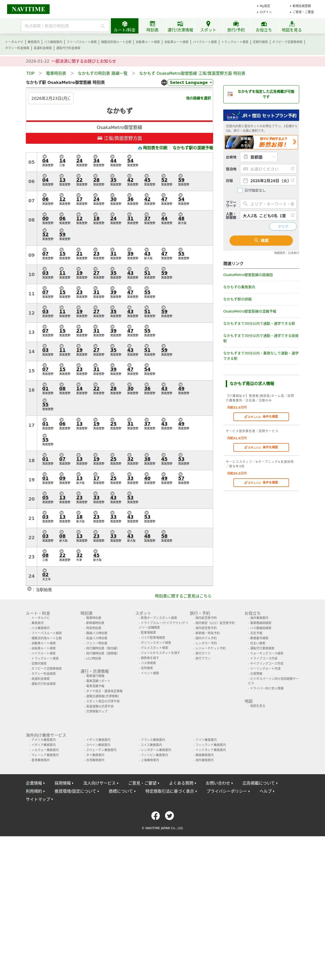Screen dimensions: 325x980
Task: Open My設定 link
Action: (265, 6)
